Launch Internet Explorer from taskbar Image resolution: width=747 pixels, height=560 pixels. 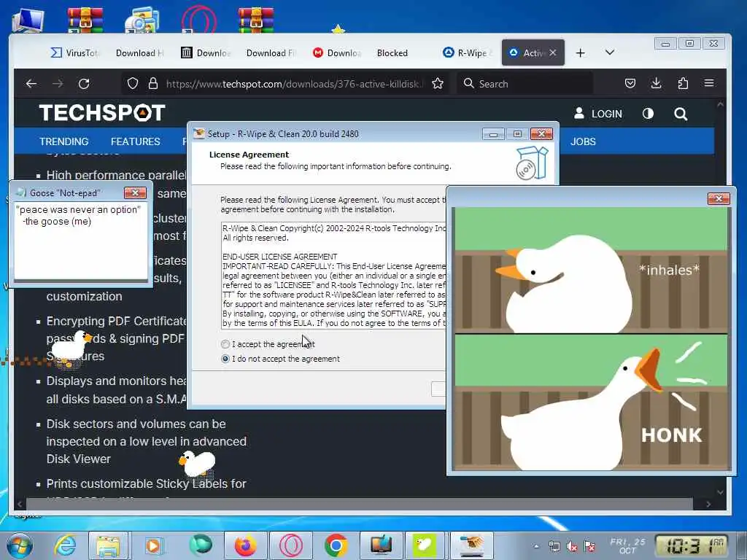pos(65,545)
